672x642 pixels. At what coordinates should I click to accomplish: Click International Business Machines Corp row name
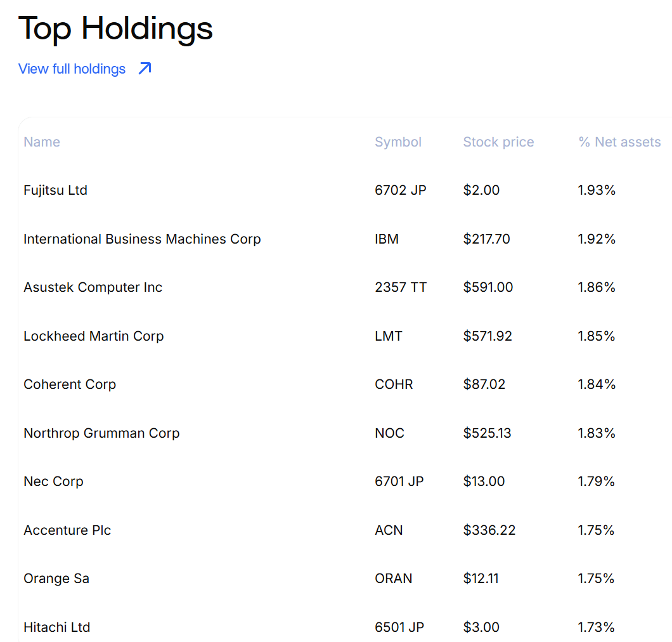[142, 239]
